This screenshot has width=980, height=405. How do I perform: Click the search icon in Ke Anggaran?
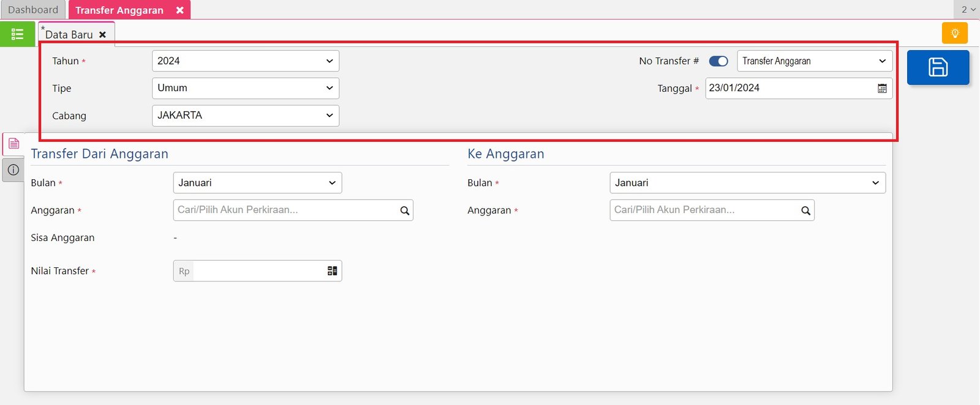805,210
